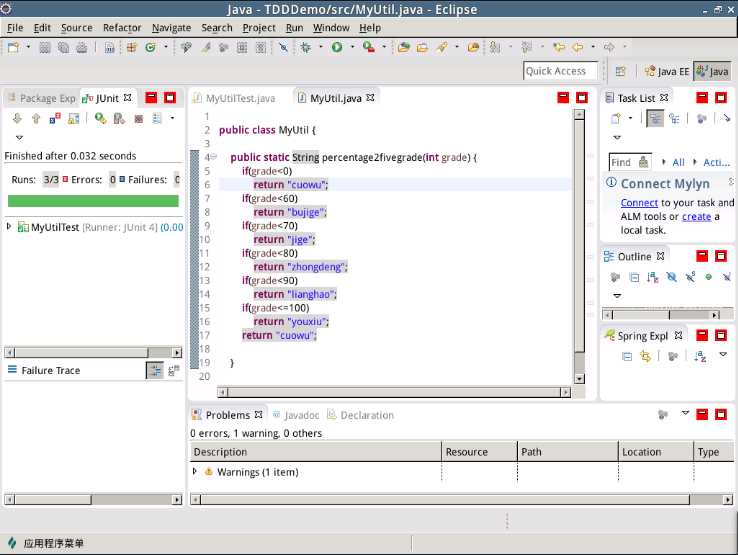Click the editor vertical scrollbar thumb

tap(579, 237)
